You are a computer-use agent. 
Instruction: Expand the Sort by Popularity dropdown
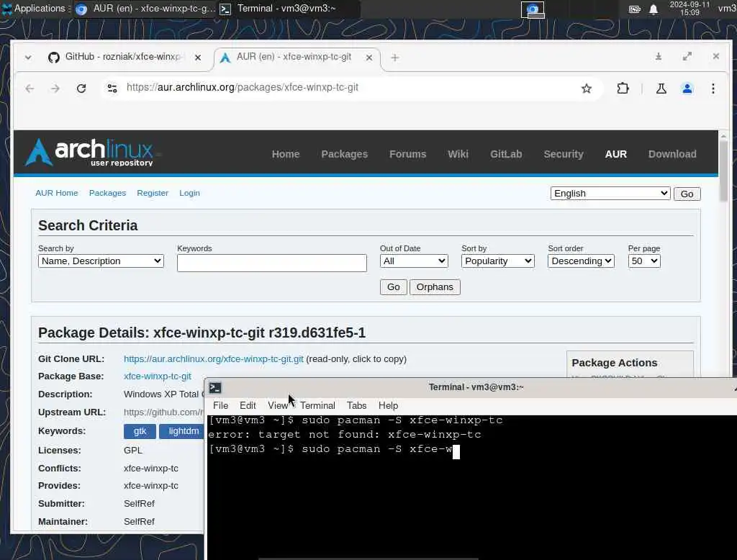click(498, 261)
